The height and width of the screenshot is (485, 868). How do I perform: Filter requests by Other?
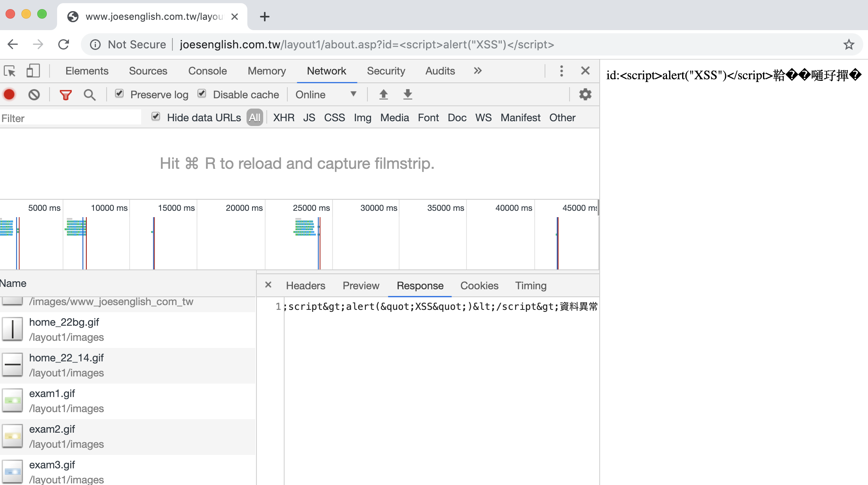pyautogui.click(x=562, y=118)
